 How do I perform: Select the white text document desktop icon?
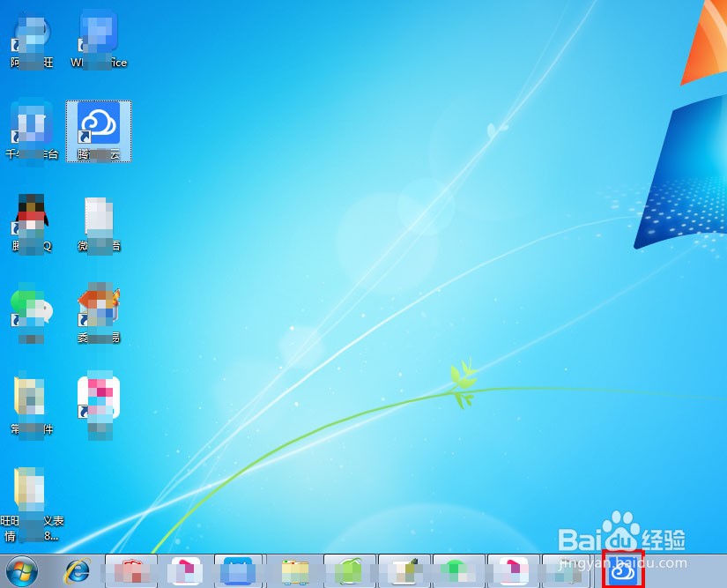point(99,225)
